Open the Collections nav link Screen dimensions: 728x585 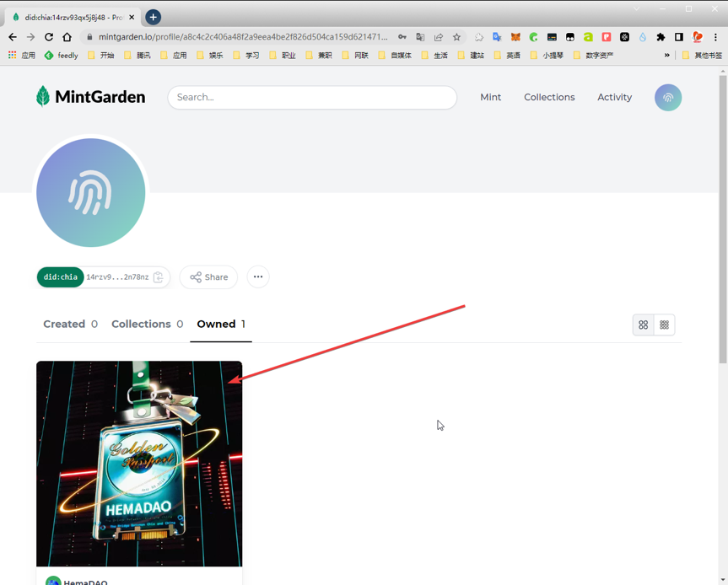(549, 97)
